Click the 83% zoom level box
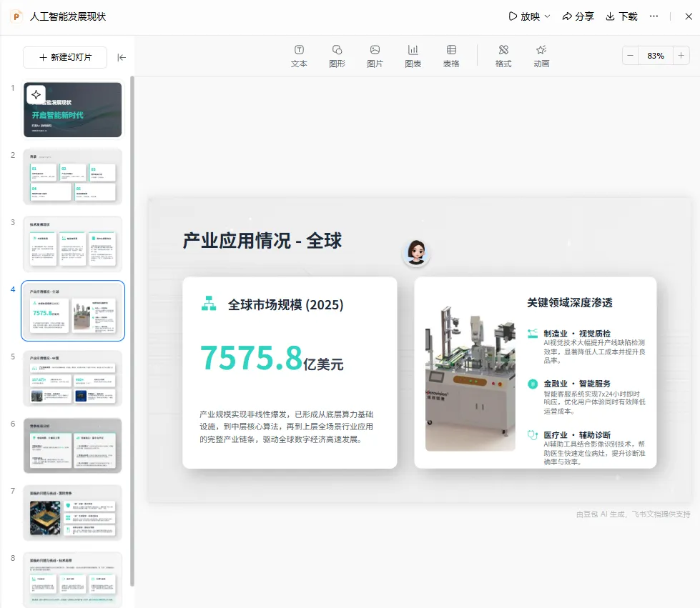The width and height of the screenshot is (700, 608). click(x=656, y=56)
